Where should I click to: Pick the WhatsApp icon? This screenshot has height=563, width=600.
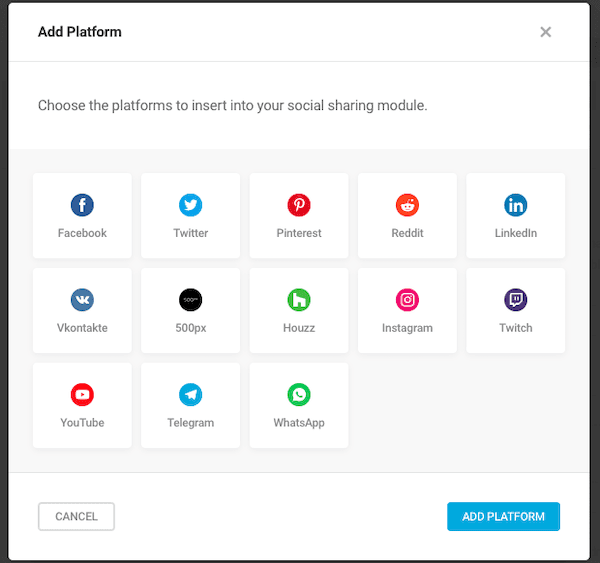299,394
